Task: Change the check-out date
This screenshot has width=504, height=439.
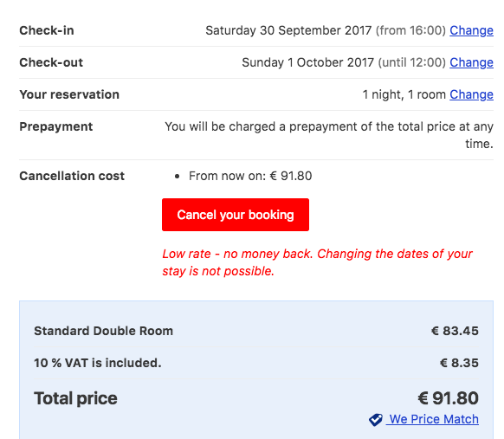Action: pyautogui.click(x=471, y=62)
